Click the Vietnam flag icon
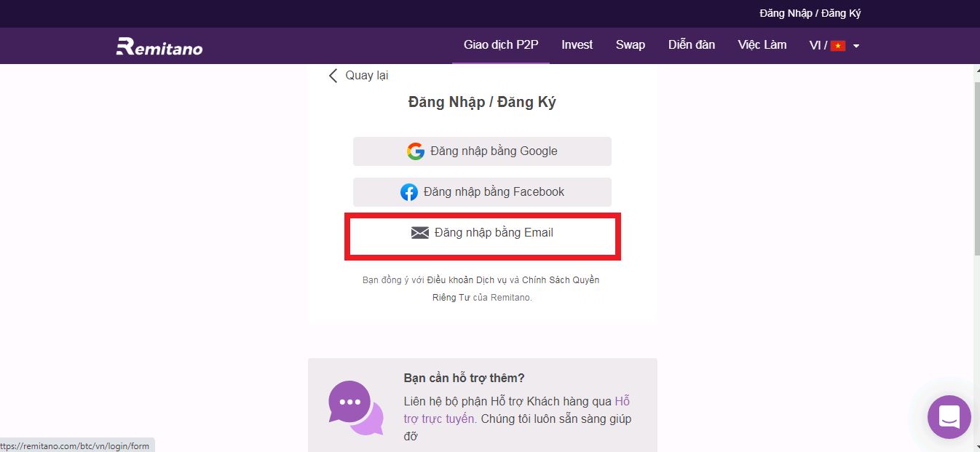 pos(838,46)
